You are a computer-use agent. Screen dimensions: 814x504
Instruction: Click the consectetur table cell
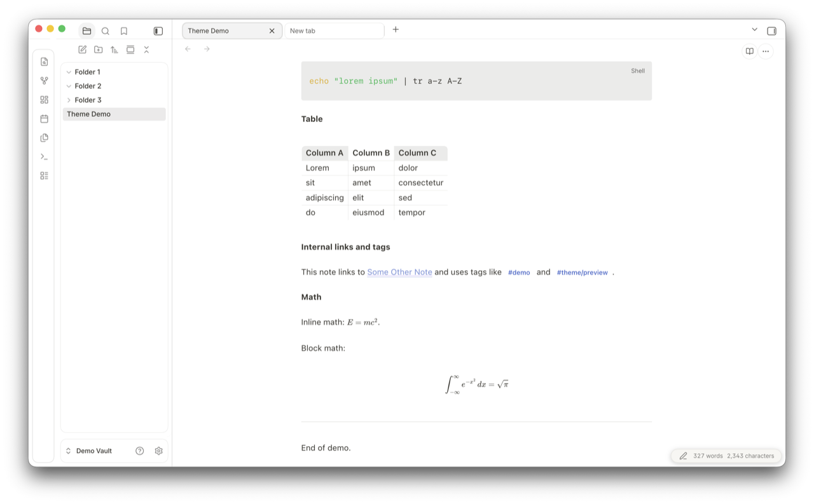[x=420, y=182]
